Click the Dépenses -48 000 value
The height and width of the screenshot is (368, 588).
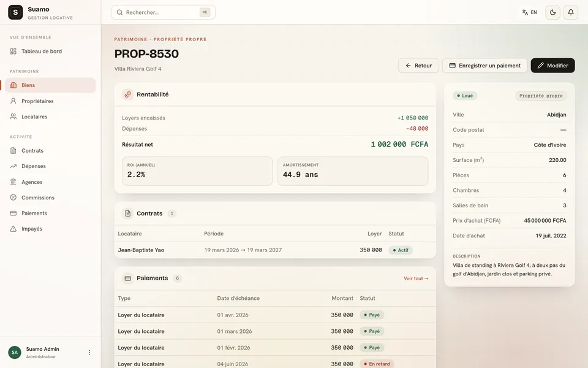417,129
